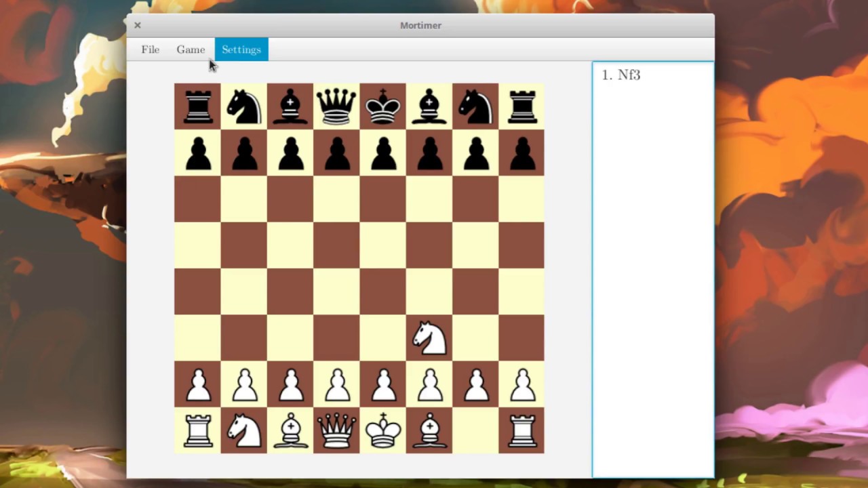The width and height of the screenshot is (868, 488).
Task: Select the white pawn on e2
Action: pos(383,384)
